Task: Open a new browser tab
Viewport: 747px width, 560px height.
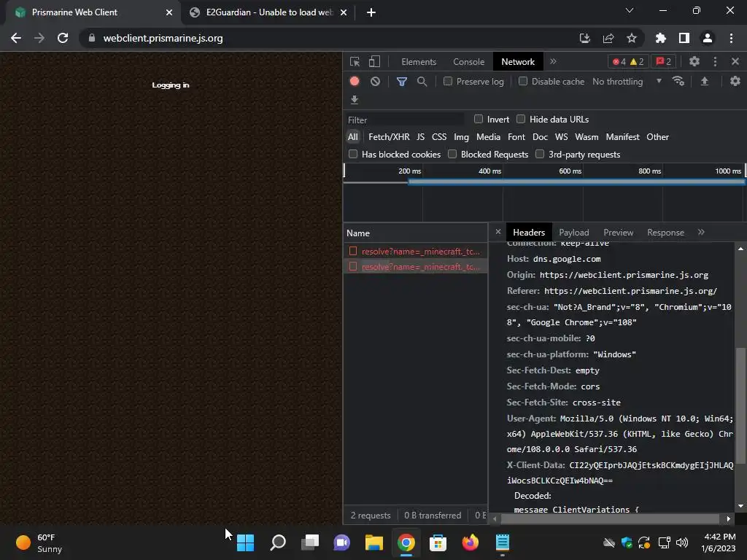Action: tap(371, 12)
